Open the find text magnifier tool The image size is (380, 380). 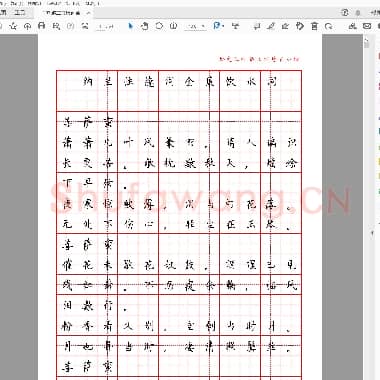click(56, 26)
